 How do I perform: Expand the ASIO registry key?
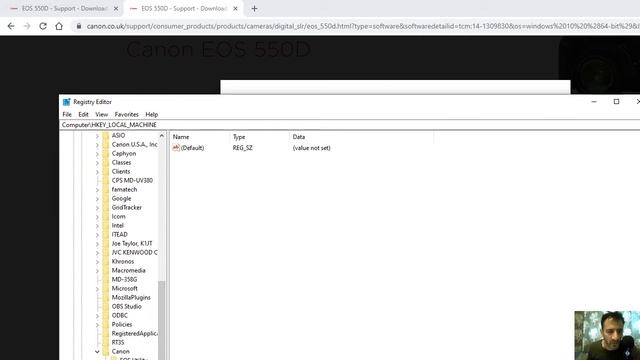click(x=97, y=136)
